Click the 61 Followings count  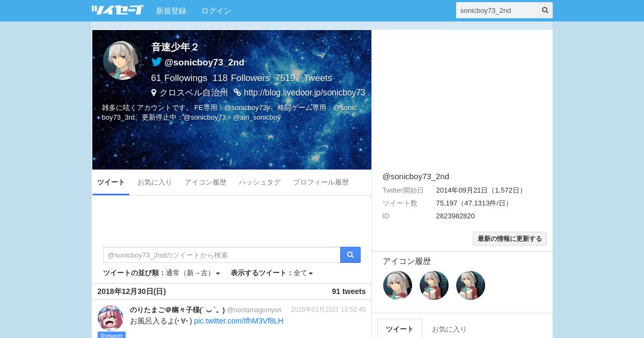click(x=179, y=78)
